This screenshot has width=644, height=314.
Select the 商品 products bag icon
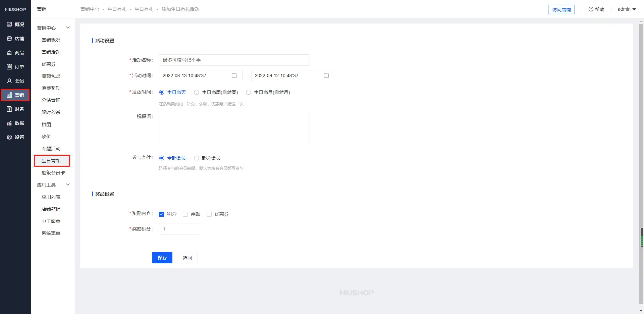[x=9, y=53]
